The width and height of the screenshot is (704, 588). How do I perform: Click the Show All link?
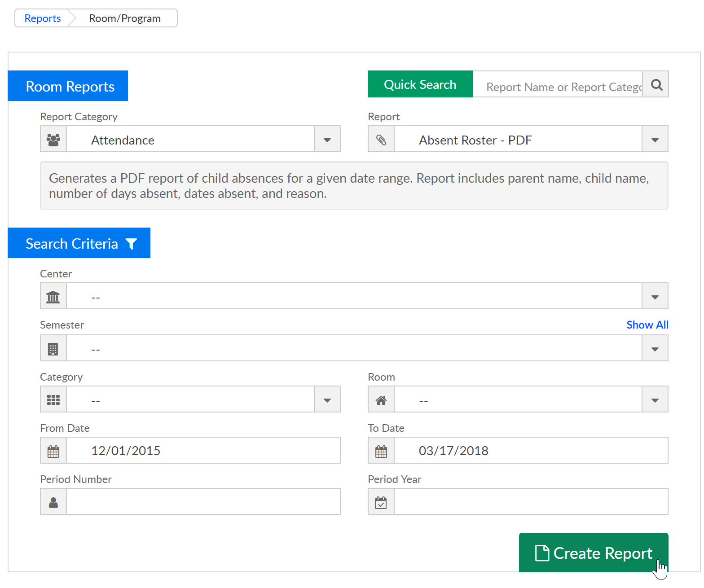[x=647, y=325]
